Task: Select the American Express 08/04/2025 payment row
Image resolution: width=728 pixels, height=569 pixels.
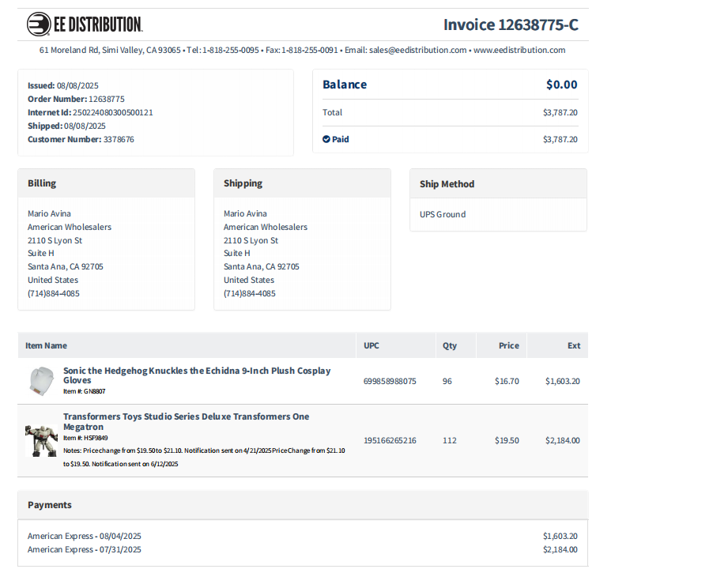Action: 303,536
